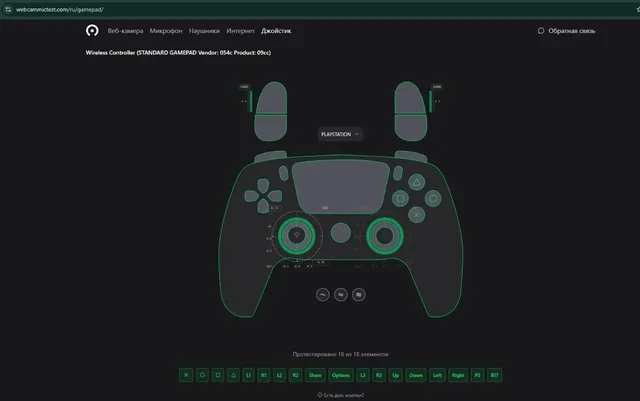This screenshot has height=401, width=640.
Task: Click the D-pad up arrow on the gamepad
Action: pyautogui.click(x=263, y=185)
